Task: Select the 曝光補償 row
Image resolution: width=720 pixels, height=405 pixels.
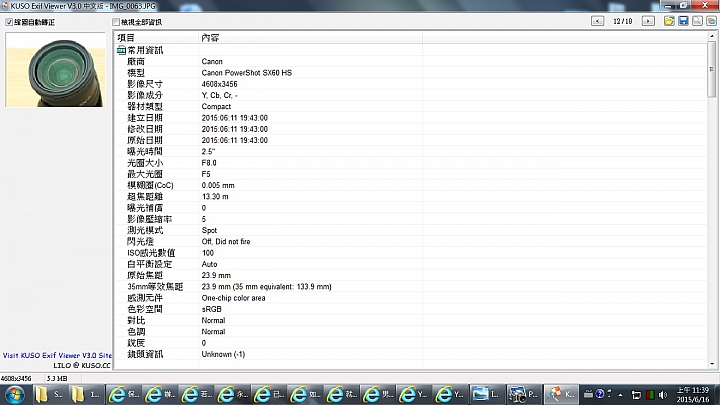Action: (x=411, y=208)
